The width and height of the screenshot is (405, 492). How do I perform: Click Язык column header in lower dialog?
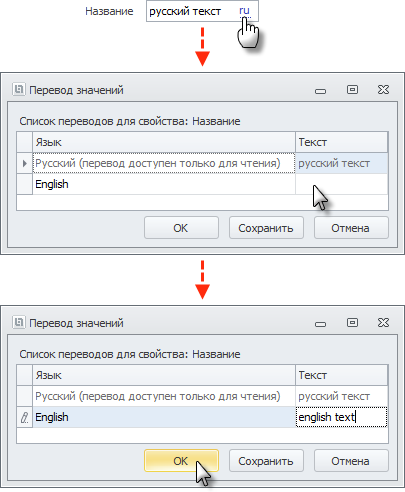[x=164, y=375]
